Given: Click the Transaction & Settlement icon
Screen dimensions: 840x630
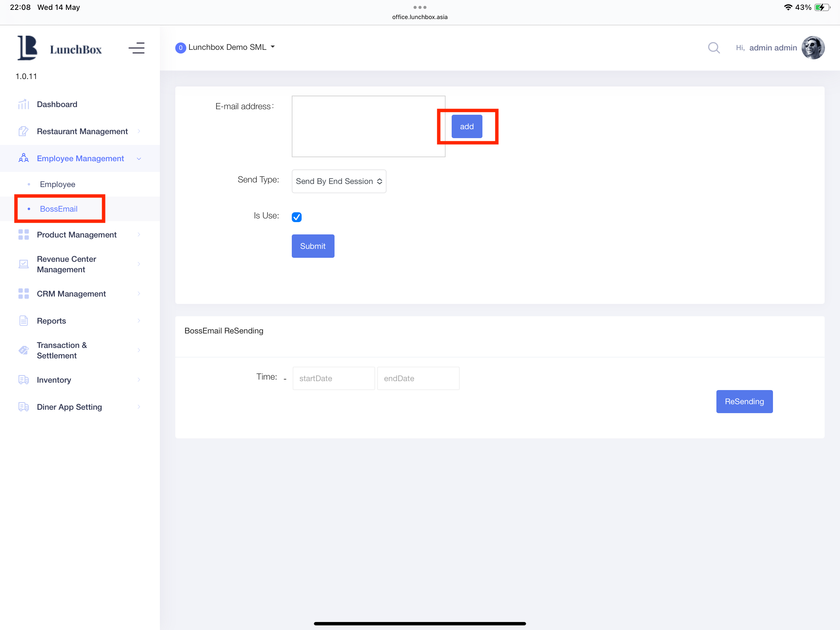Looking at the screenshot, I should (x=24, y=350).
